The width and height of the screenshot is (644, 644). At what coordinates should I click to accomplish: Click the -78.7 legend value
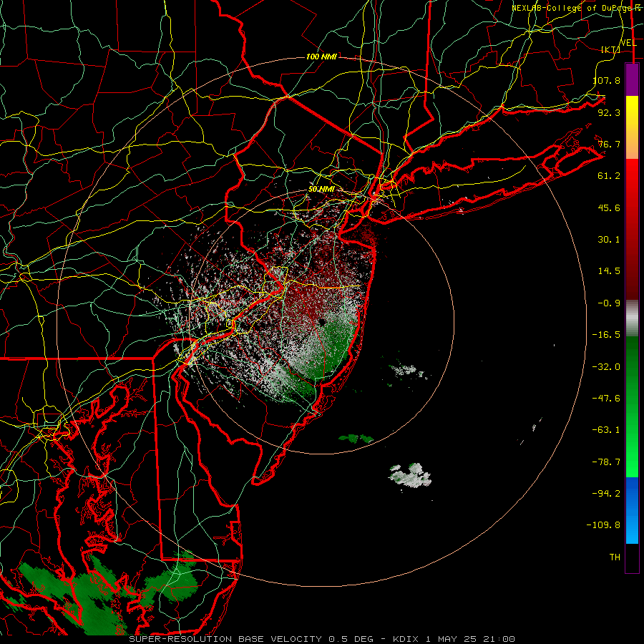pyautogui.click(x=606, y=462)
